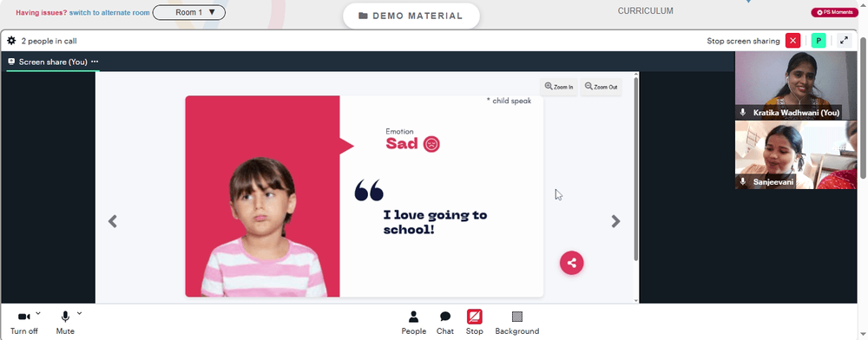Click the scroll-down arrow of shared content
Screen dimensions: 868x340
[x=635, y=300]
